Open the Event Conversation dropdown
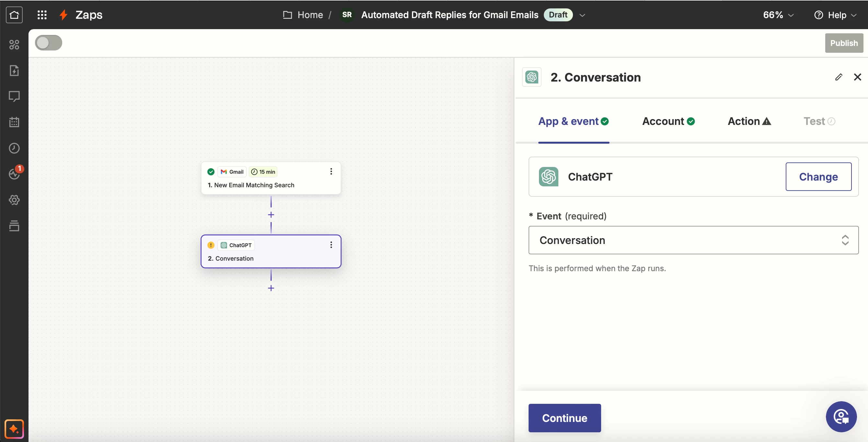 693,240
